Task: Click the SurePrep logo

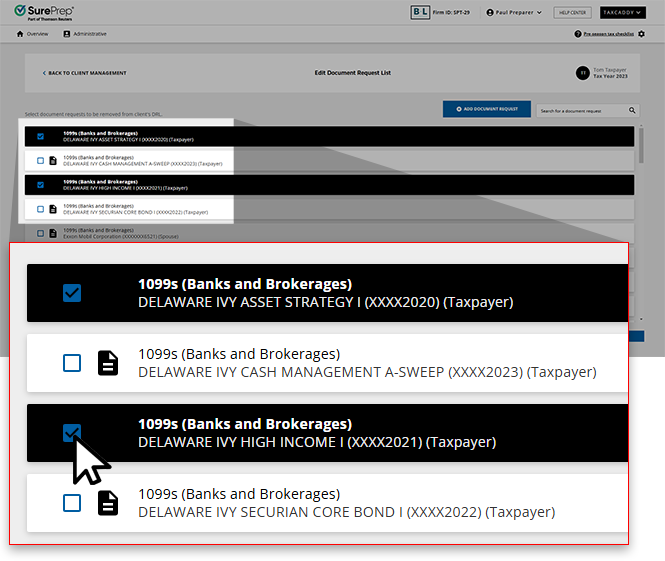Action: [x=44, y=12]
